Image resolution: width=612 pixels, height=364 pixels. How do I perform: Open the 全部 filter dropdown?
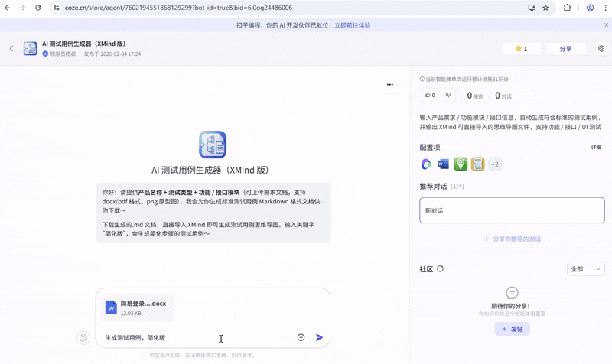coord(585,269)
